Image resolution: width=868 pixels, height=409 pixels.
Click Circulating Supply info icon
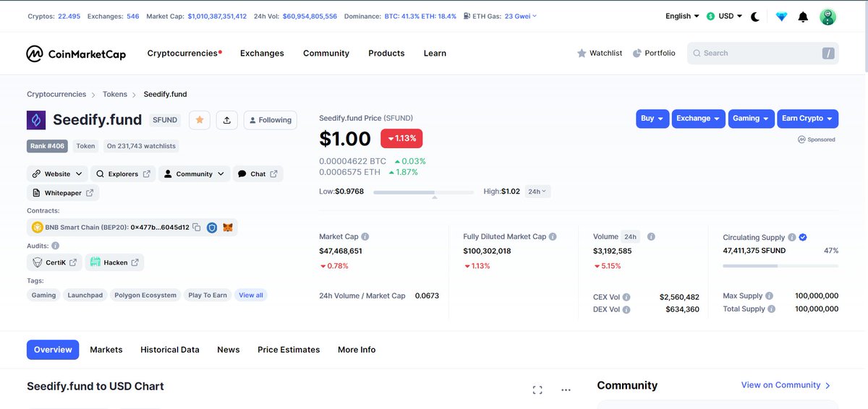[x=792, y=237]
